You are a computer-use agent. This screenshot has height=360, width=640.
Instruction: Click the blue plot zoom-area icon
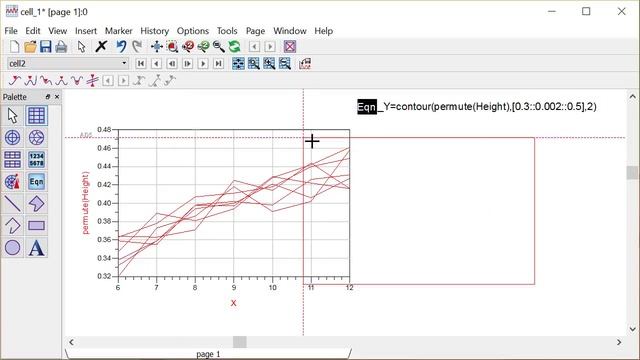point(254,63)
